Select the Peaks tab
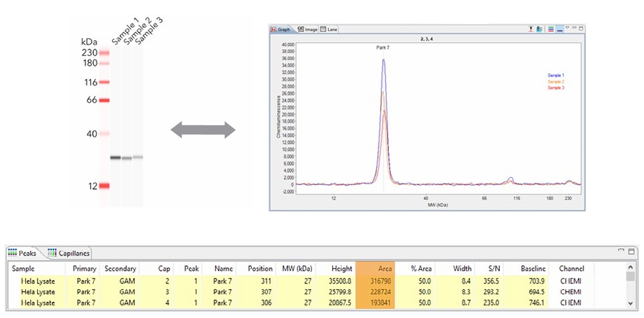 click(x=23, y=253)
